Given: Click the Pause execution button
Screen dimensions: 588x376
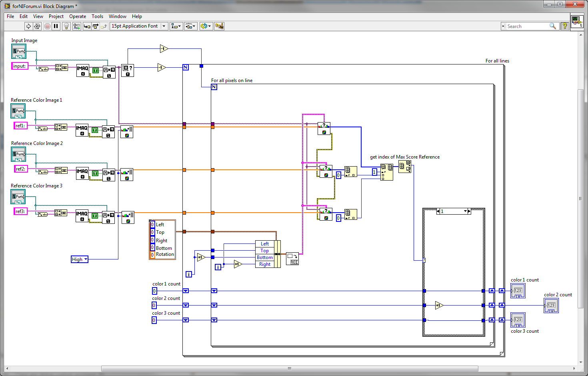Looking at the screenshot, I should click(56, 26).
